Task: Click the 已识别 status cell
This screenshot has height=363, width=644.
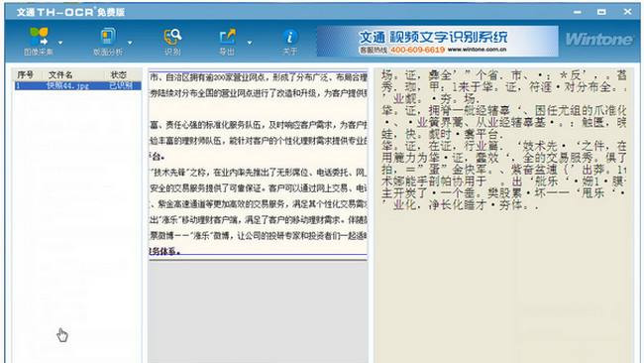Action: pyautogui.click(x=121, y=85)
